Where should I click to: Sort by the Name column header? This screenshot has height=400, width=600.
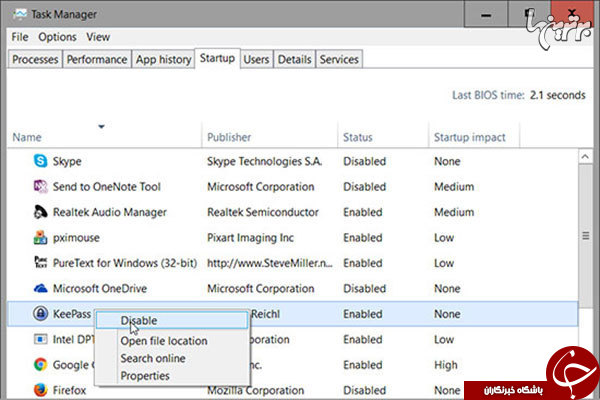27,137
